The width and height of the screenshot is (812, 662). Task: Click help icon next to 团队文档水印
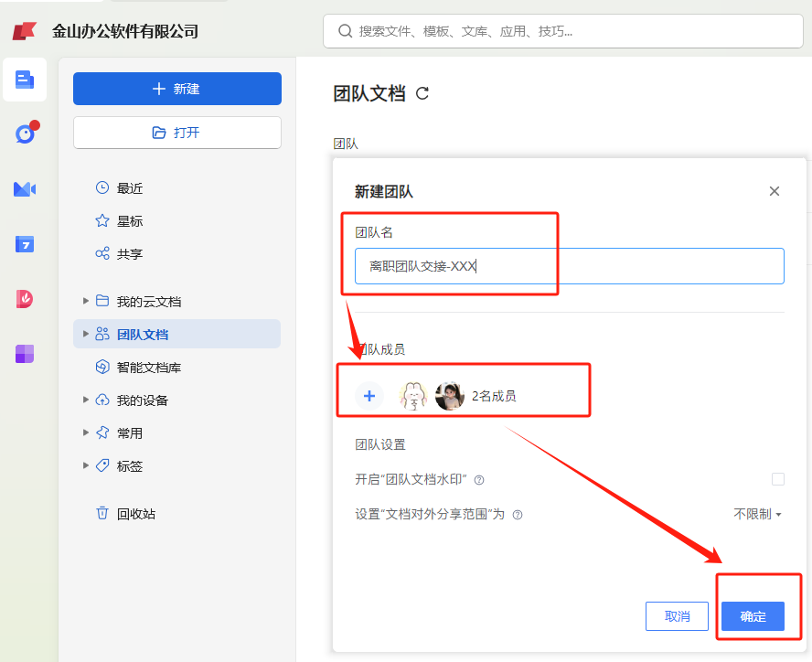click(x=479, y=480)
